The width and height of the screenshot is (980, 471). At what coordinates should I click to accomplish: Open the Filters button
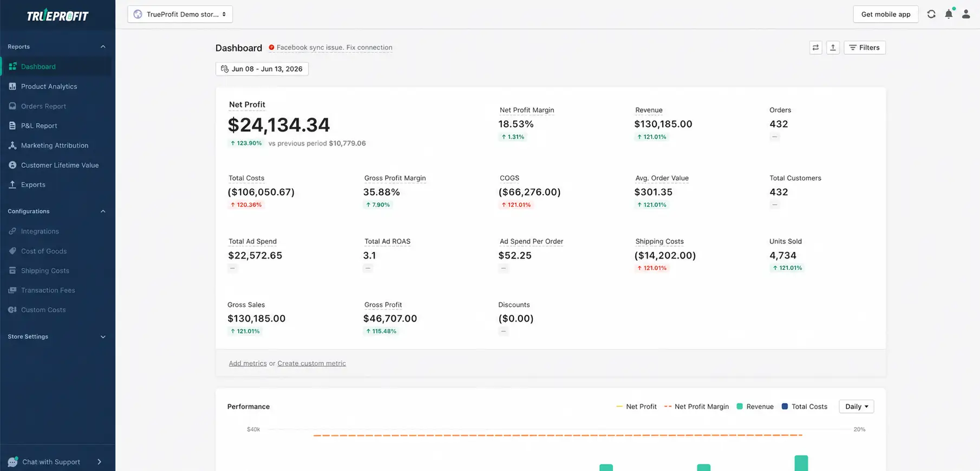point(865,48)
